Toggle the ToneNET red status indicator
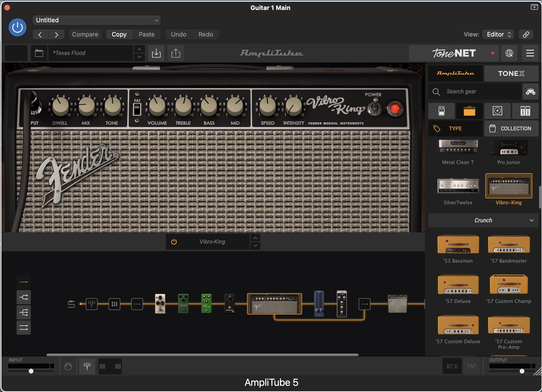The width and height of the screenshot is (542, 392). (x=492, y=53)
